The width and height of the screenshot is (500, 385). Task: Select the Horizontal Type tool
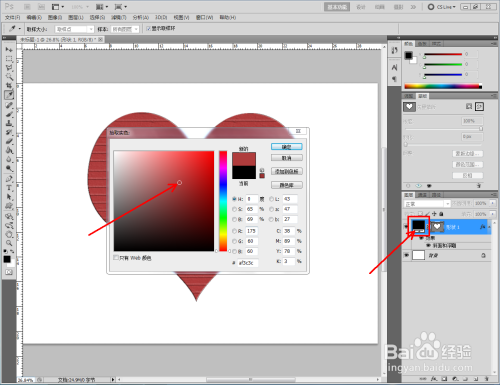pos(9,188)
